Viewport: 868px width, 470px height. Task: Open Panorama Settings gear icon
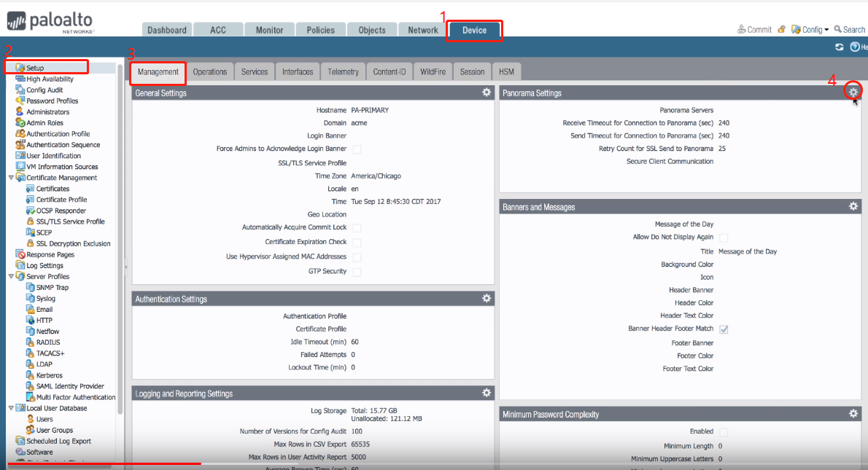(853, 93)
